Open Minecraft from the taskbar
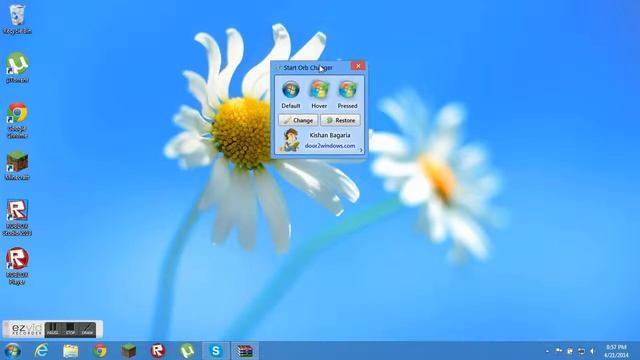640x360 pixels. [x=129, y=351]
